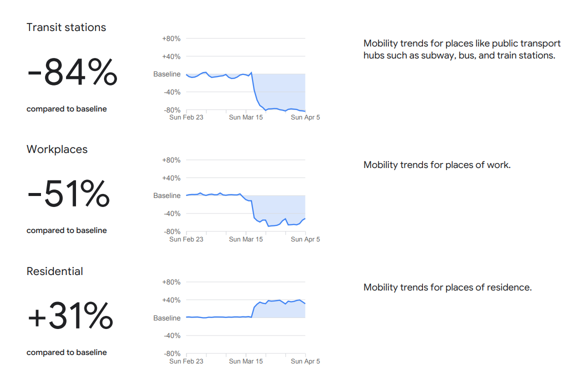The width and height of the screenshot is (578, 392).
Task: Click the Transit stations heading
Action: point(66,27)
